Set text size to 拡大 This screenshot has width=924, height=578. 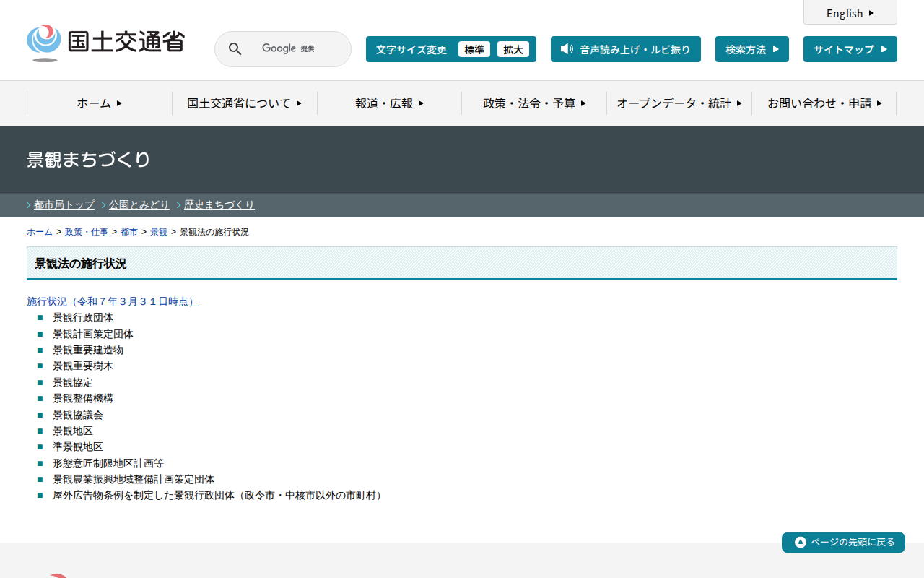pos(513,49)
